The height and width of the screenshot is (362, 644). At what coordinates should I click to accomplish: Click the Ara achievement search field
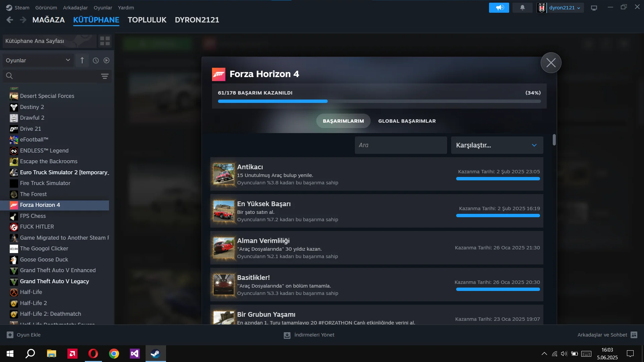400,145
